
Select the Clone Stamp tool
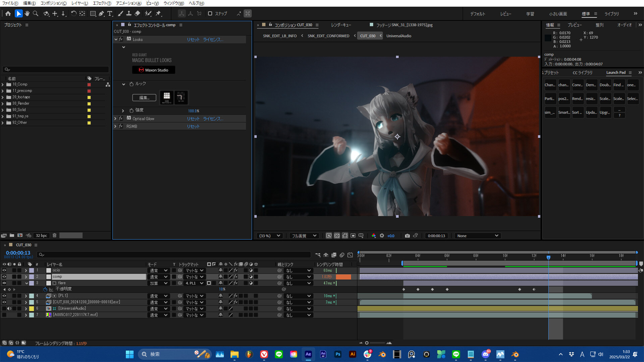coord(129,14)
